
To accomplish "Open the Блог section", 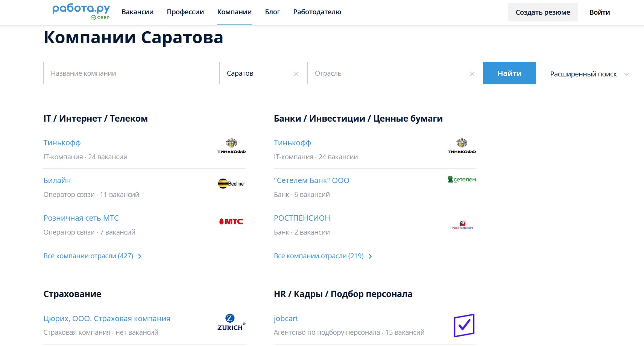I will click(x=272, y=12).
